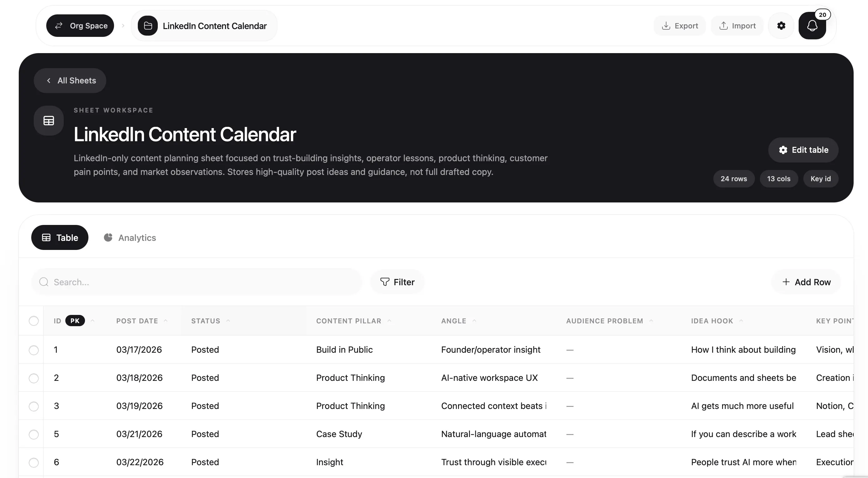Click the Filter funnel icon

384,282
